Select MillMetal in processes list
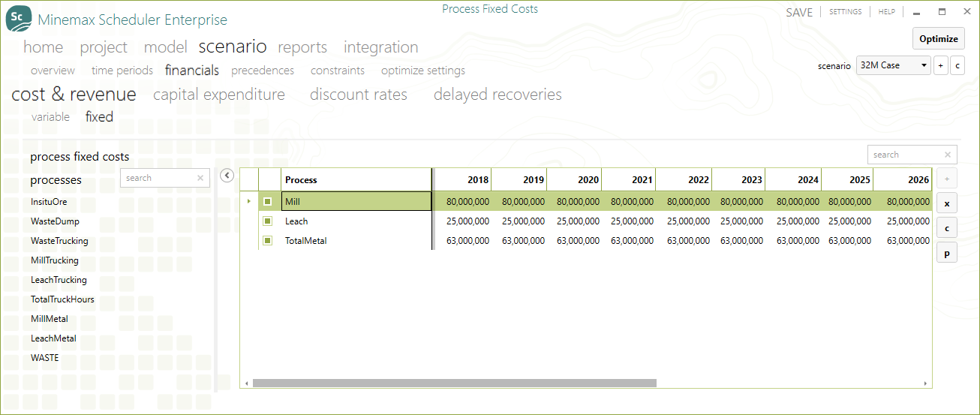 pyautogui.click(x=50, y=319)
